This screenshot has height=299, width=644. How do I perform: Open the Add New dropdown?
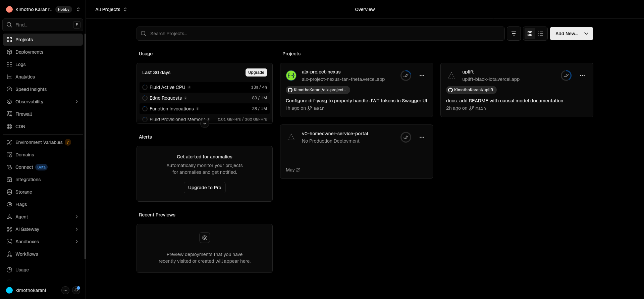click(x=571, y=34)
